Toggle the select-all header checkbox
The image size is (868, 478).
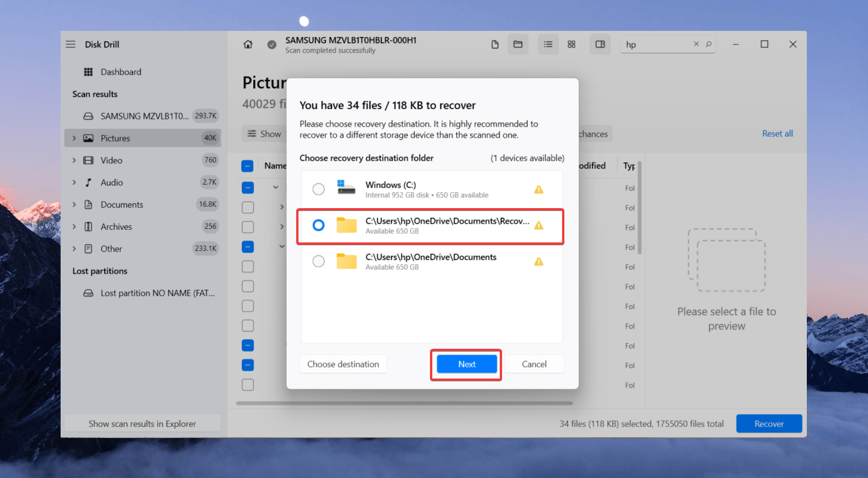click(248, 166)
